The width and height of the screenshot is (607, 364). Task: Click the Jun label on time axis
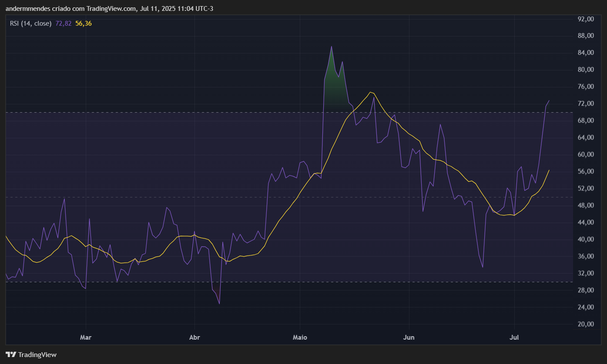(409, 337)
